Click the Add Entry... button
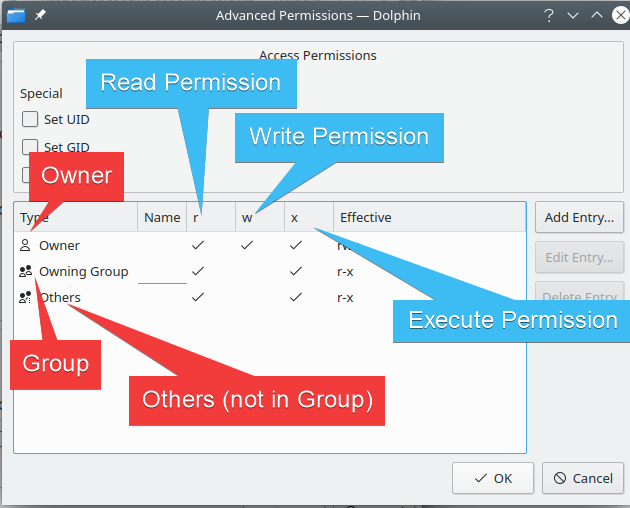 coord(579,217)
